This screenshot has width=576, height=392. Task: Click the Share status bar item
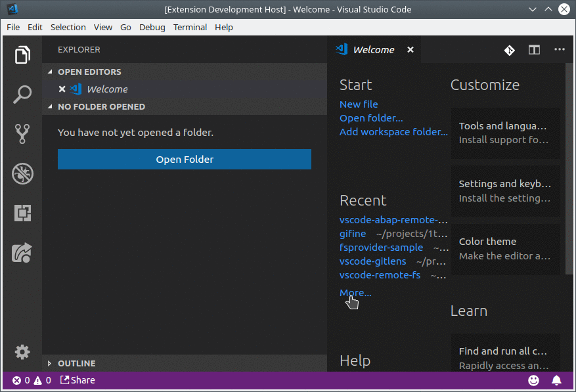coord(78,380)
